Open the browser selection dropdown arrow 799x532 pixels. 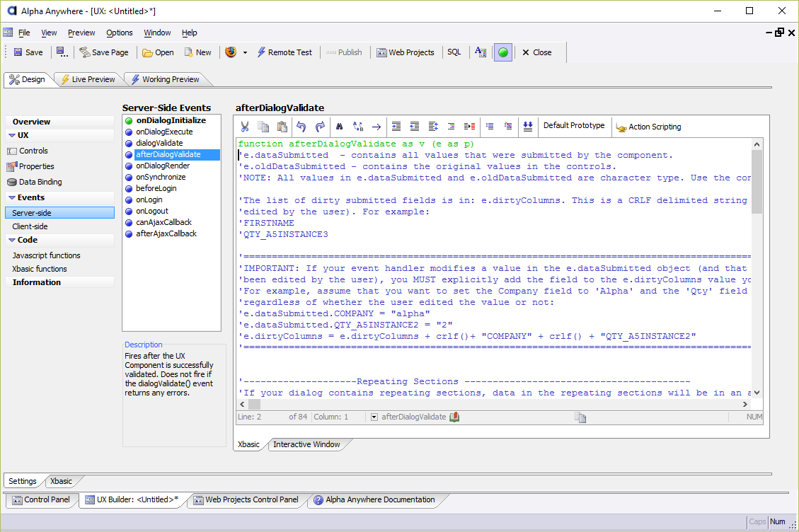click(245, 52)
